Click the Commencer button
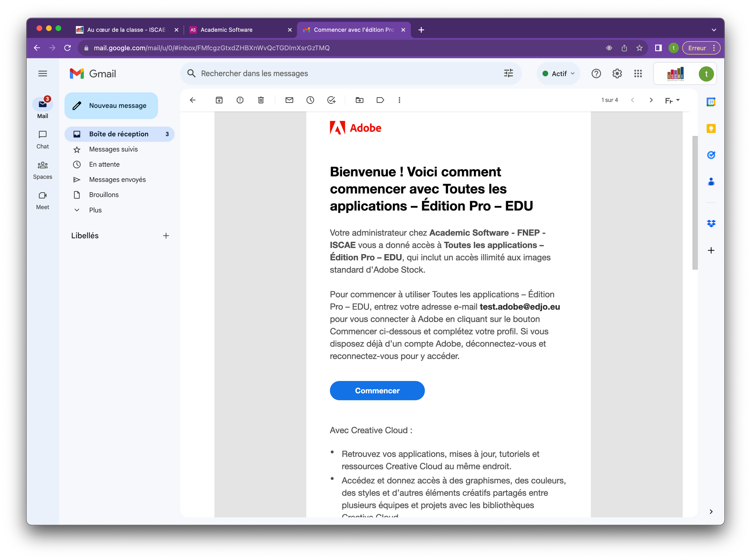This screenshot has height=560, width=751. 377,391
